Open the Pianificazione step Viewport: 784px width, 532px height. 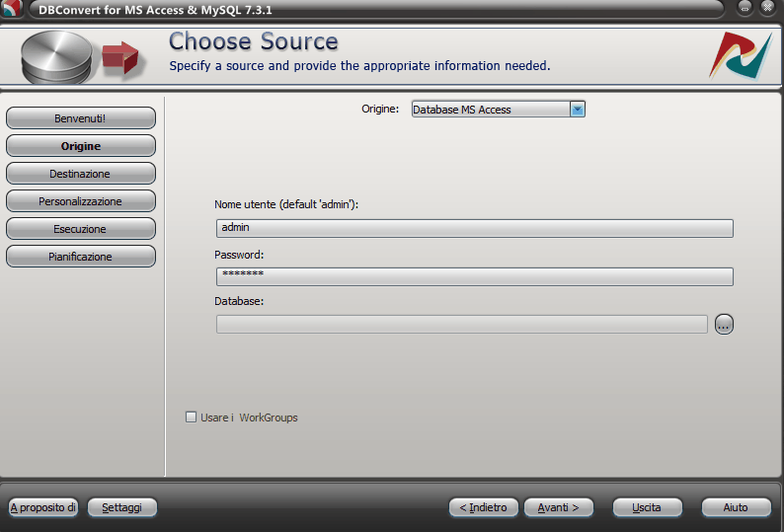point(81,256)
